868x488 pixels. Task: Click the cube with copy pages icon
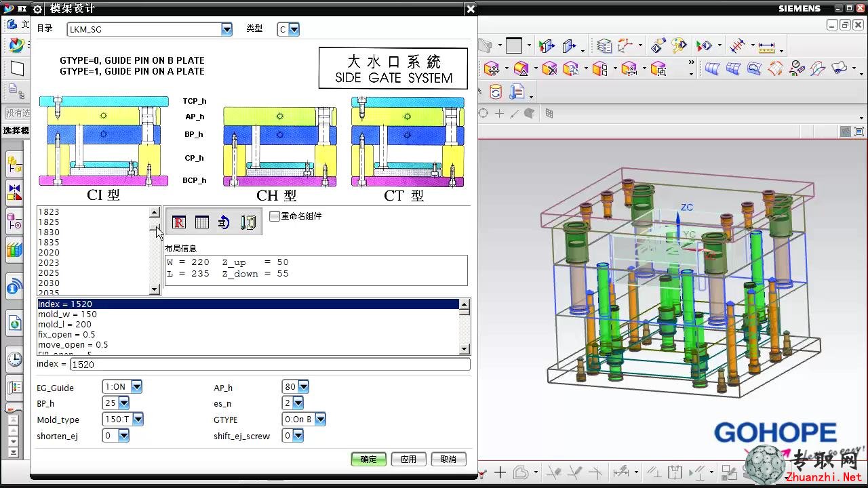(571, 68)
